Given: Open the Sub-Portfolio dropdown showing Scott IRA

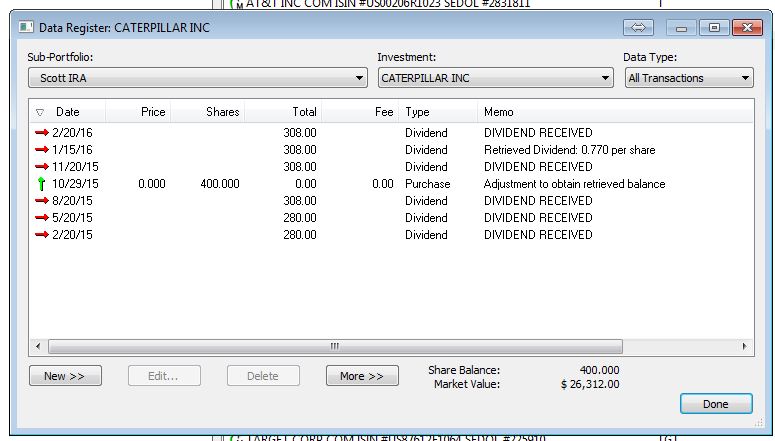Looking at the screenshot, I should (x=198, y=78).
